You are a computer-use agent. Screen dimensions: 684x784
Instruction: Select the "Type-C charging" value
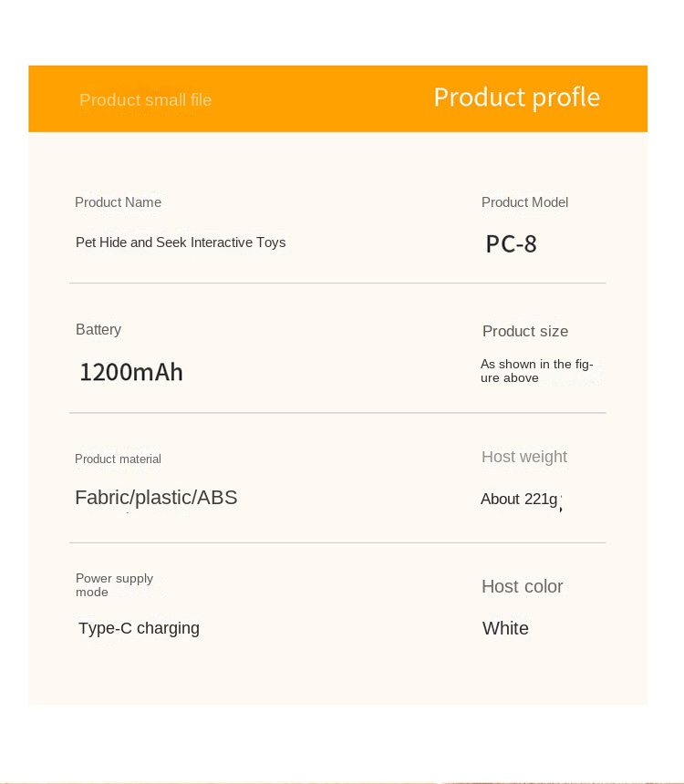(x=139, y=628)
